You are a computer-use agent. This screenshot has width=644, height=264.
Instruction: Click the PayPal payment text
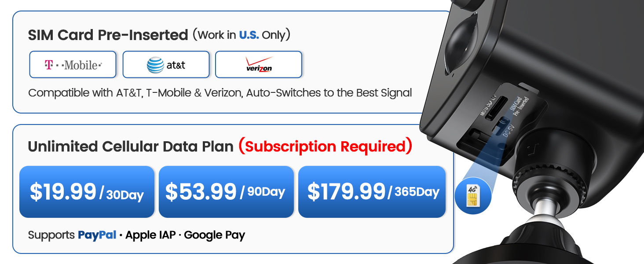coord(97,235)
